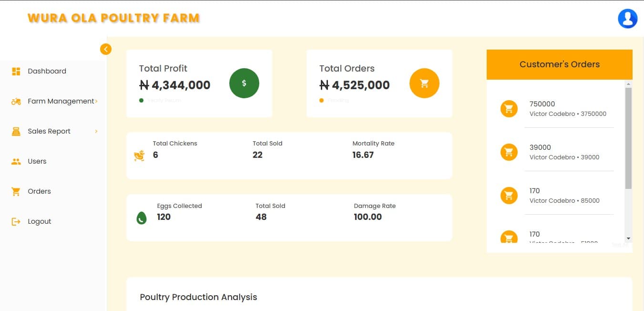This screenshot has width=644, height=311.
Task: Click the Sales Report cash register icon
Action: coord(16,132)
